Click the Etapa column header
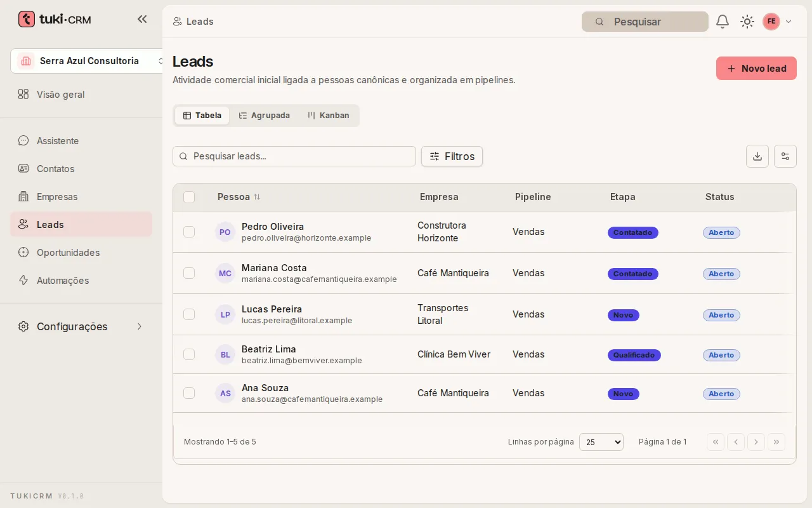The width and height of the screenshot is (812, 508). click(x=623, y=197)
